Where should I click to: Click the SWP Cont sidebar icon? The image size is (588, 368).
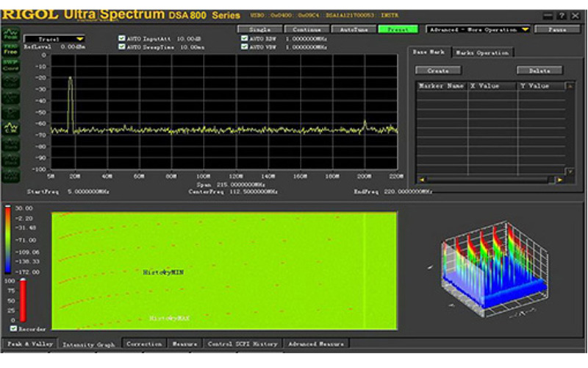tap(11, 65)
